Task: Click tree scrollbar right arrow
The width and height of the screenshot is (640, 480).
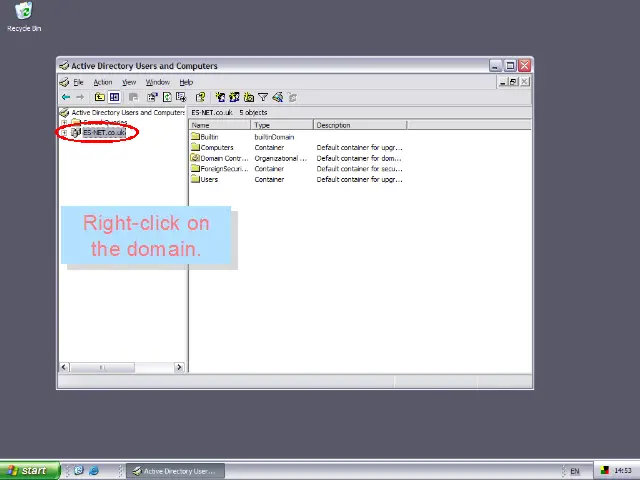Action: point(179,367)
